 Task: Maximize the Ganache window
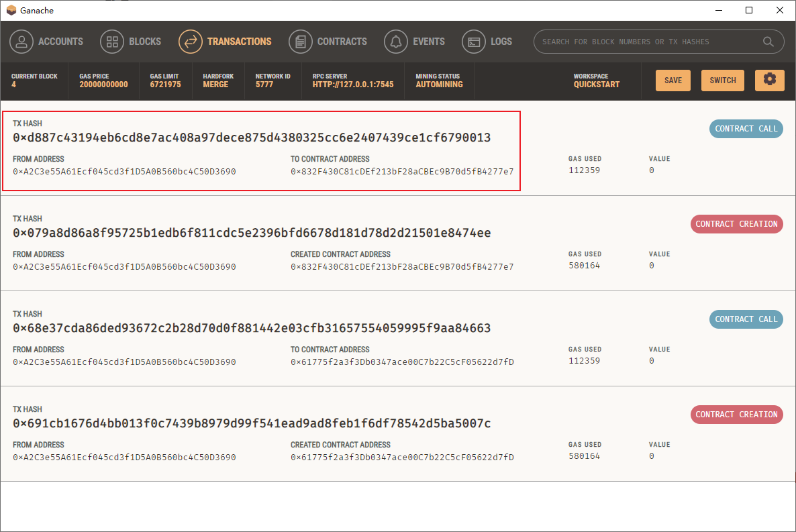coord(749,10)
